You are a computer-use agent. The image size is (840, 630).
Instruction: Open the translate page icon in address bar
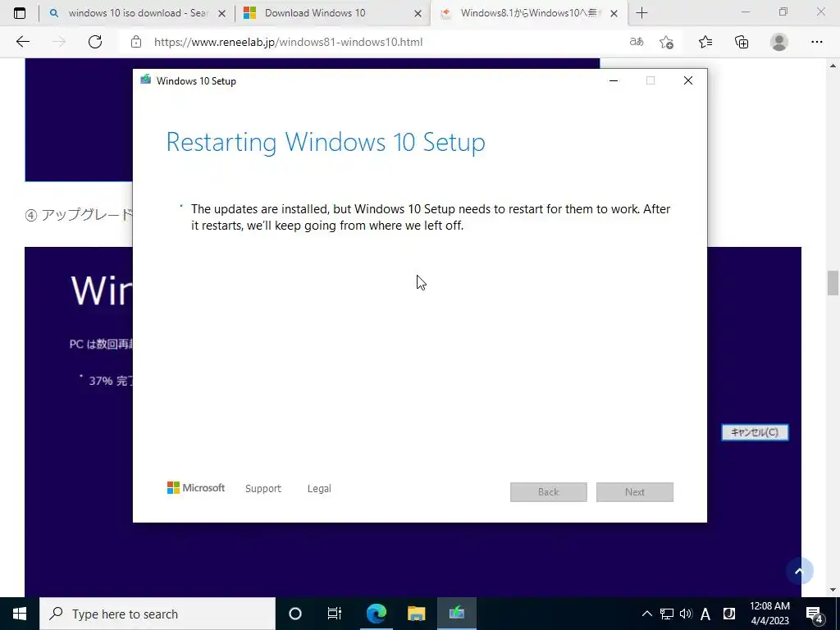point(637,42)
